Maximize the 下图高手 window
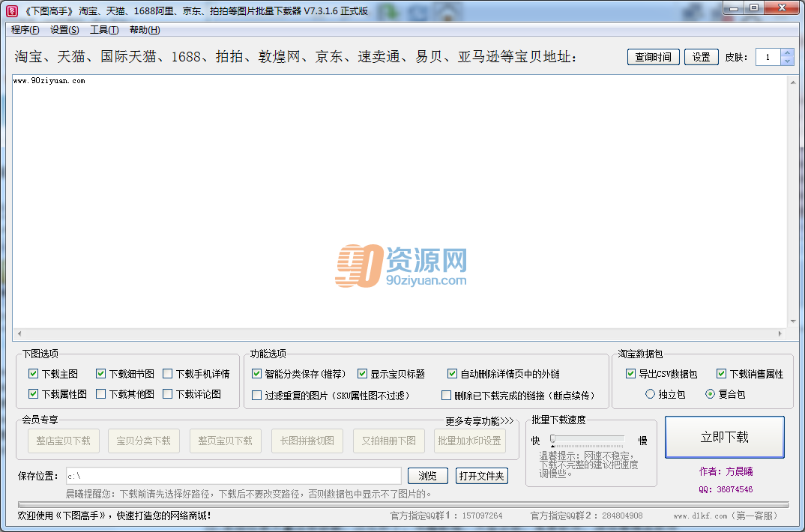 754,7
